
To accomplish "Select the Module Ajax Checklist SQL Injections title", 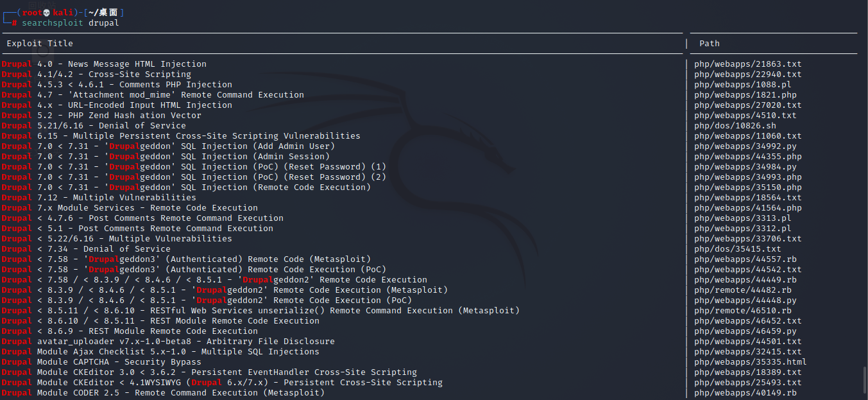I will [x=160, y=352].
